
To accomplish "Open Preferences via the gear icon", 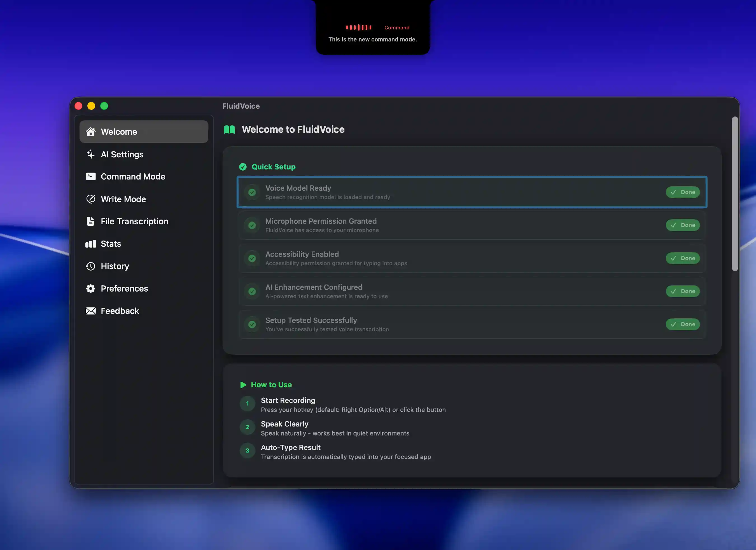I will click(91, 288).
